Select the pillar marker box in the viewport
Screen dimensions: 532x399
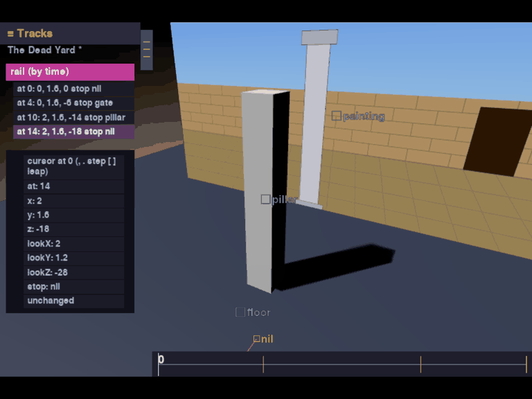(265, 199)
